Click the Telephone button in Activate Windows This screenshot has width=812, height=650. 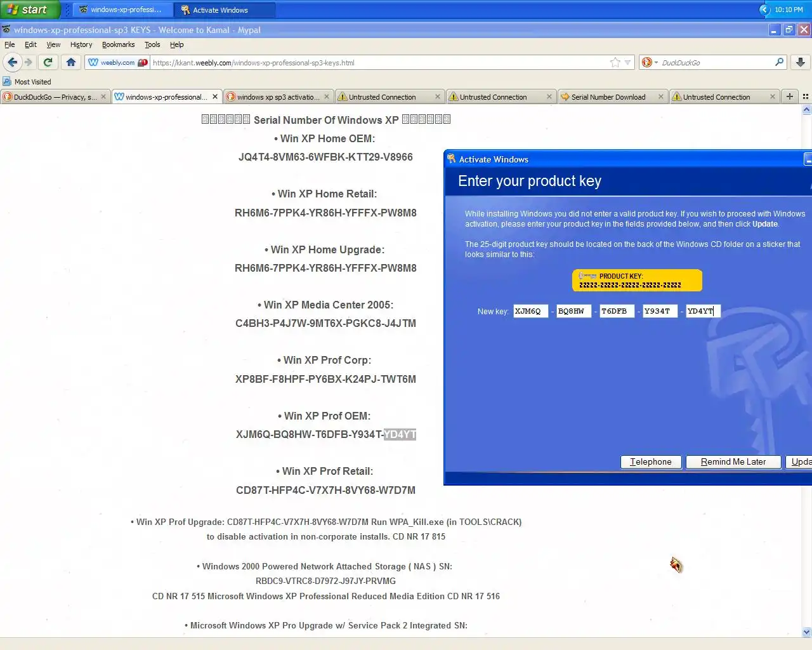[x=651, y=462]
